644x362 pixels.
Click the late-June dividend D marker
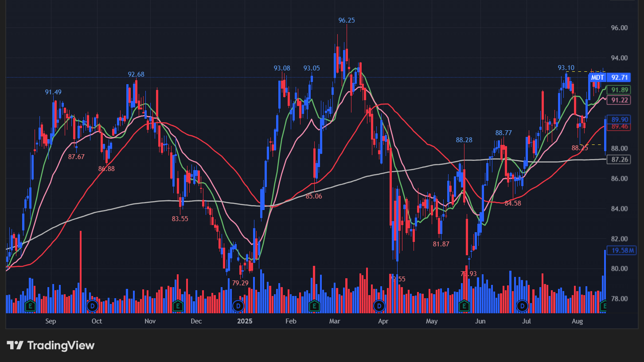pyautogui.click(x=523, y=306)
